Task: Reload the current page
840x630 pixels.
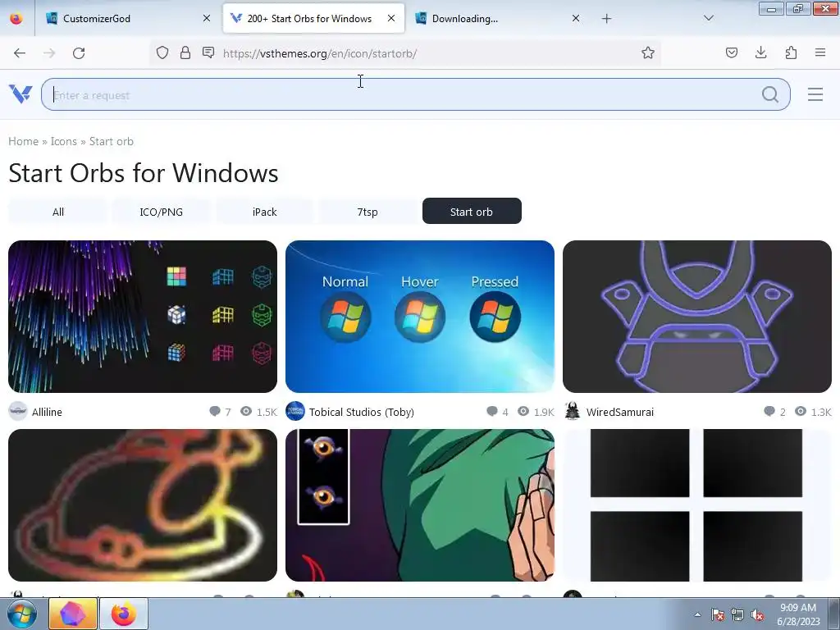Action: 79,53
